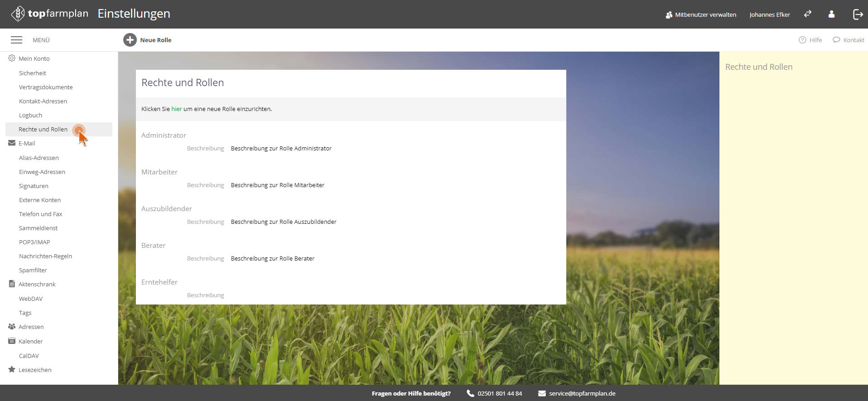Click 'Beschreibung zur Rolle Berater' text
Viewport: 868px width, 401px height.
(x=273, y=258)
